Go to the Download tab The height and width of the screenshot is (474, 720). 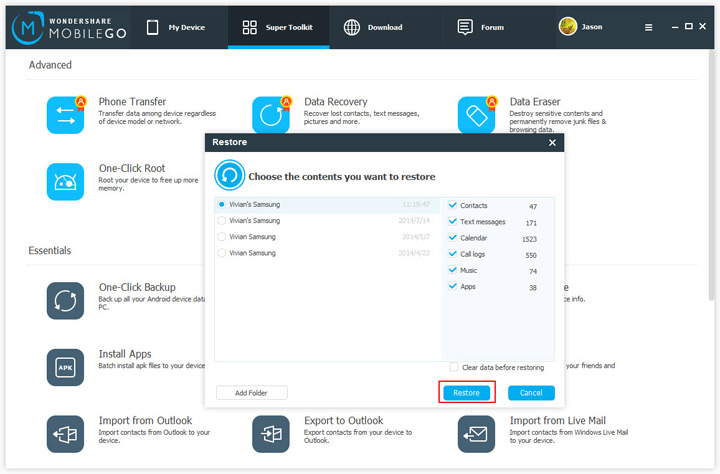click(373, 27)
